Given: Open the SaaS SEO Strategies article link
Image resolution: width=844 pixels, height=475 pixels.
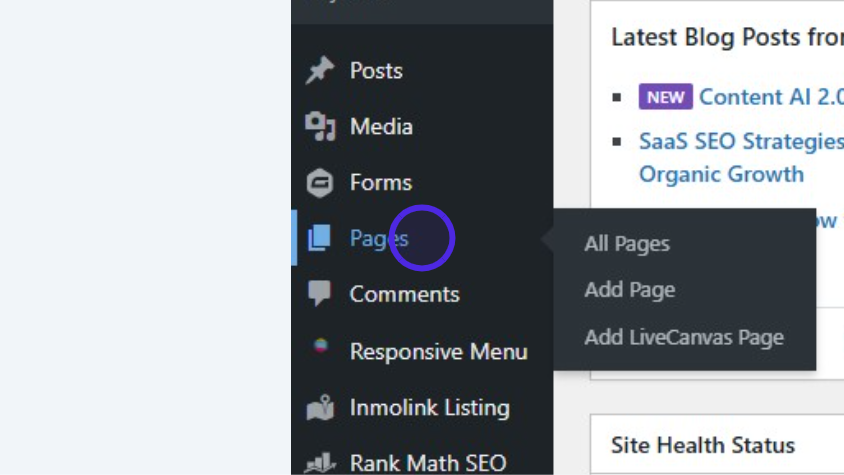Looking at the screenshot, I should (x=740, y=141).
